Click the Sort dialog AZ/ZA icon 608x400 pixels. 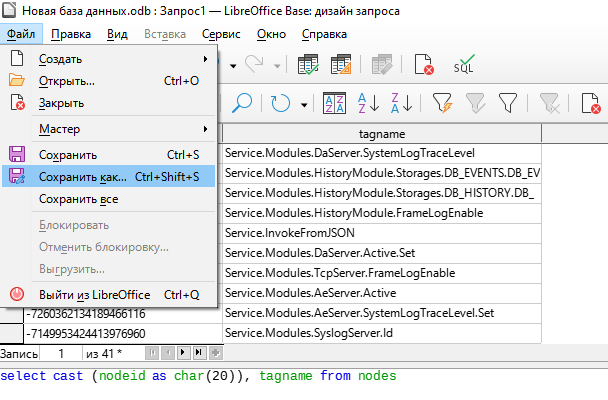point(336,104)
